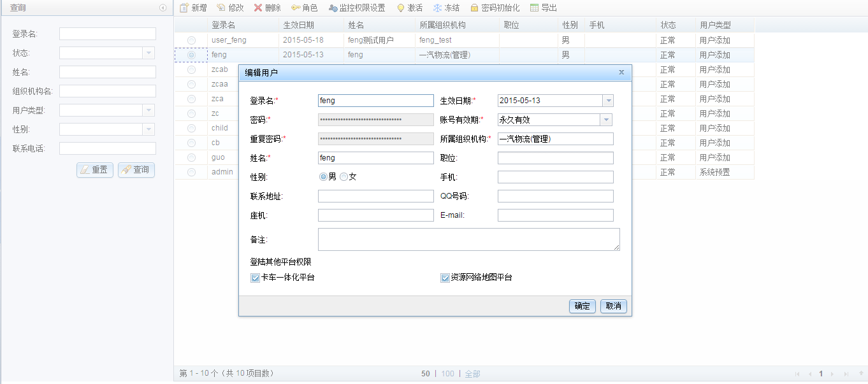Click the 查询 search button
The height and width of the screenshot is (384, 868).
tap(136, 170)
